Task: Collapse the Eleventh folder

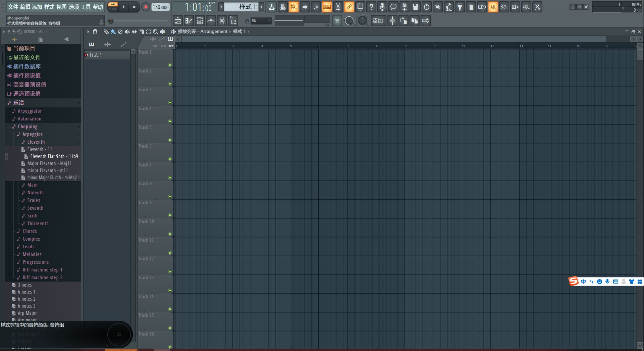Action: pyautogui.click(x=36, y=142)
